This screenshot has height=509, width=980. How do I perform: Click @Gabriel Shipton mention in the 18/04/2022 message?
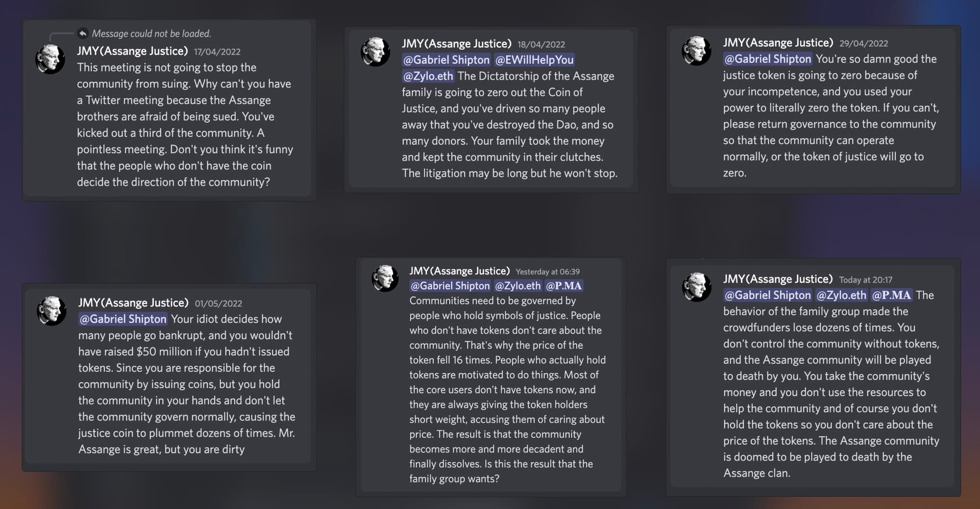pos(446,60)
